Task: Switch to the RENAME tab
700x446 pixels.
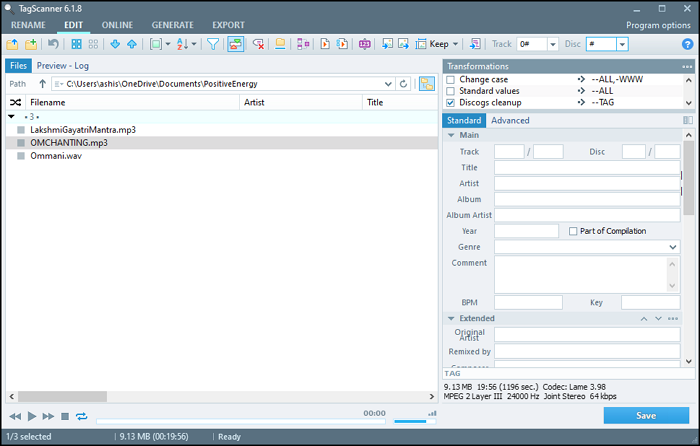Action: pos(28,25)
